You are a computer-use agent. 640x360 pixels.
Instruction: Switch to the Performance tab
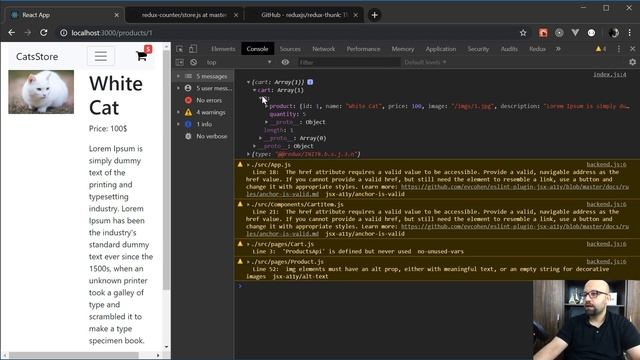[363, 49]
